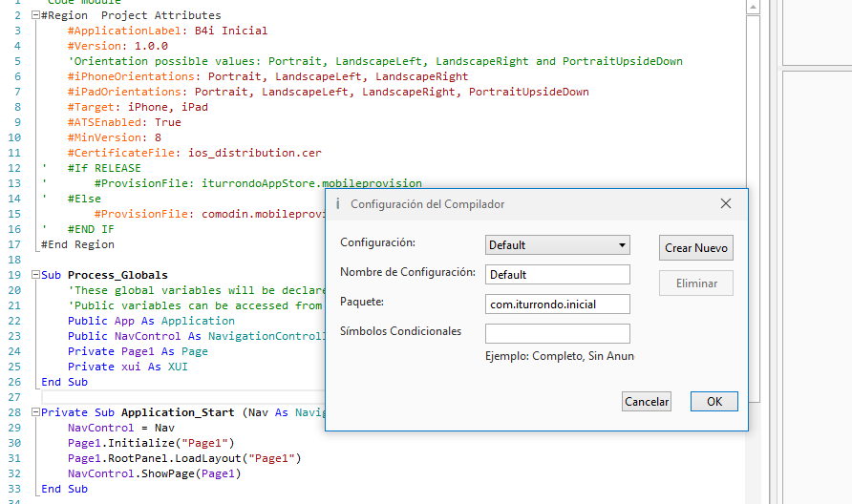Click the B4i icon in dialog title bar
The height and width of the screenshot is (504, 852).
click(x=337, y=204)
